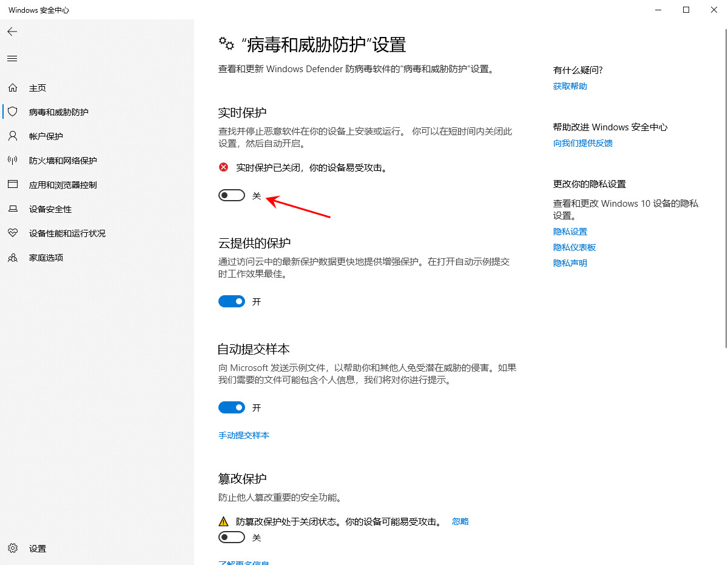The width and height of the screenshot is (728, 565).
Task: Click the text 防篡改保护处于关闭状态。你的设备可能易受攻击。
Action: (339, 521)
